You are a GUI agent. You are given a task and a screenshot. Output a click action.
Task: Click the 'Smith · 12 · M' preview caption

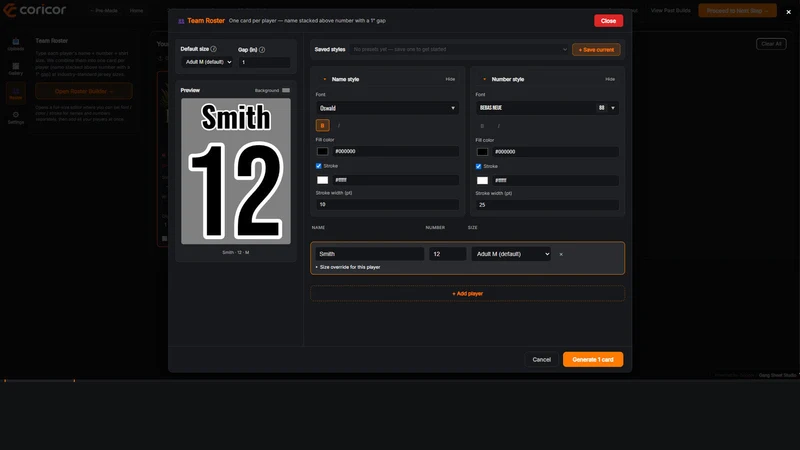(x=236, y=253)
